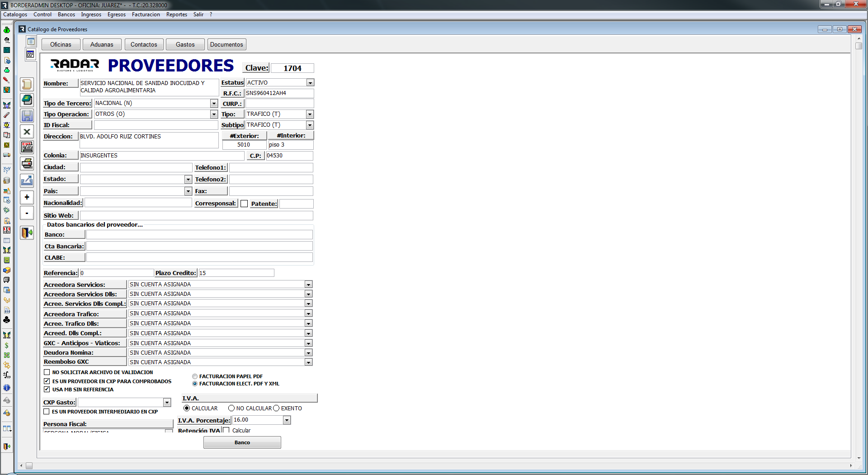Click the green dollar sign sidebar icon

pos(6,345)
